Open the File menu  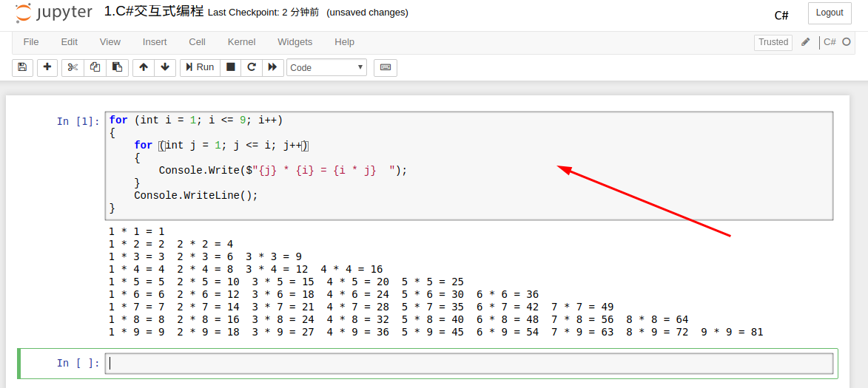[31, 42]
